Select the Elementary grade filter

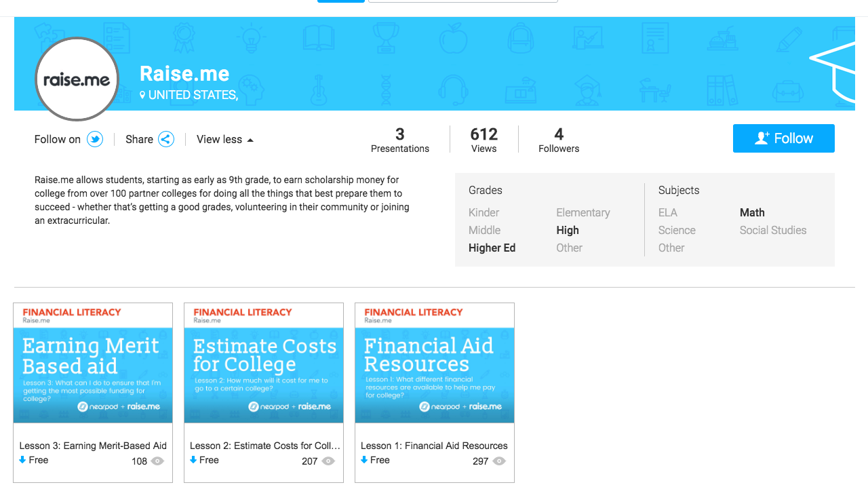pos(583,212)
